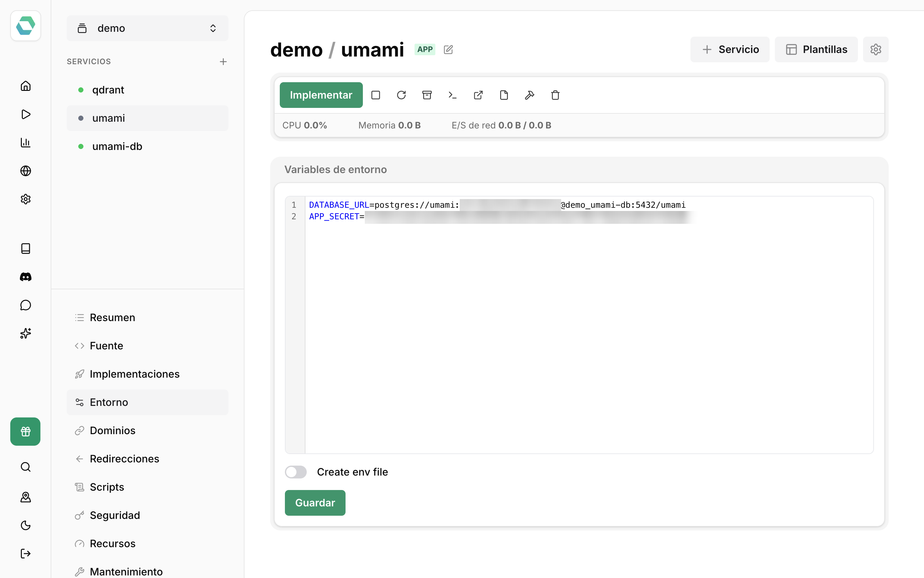Open the Recursos tab
This screenshot has width=924, height=578.
[147, 544]
